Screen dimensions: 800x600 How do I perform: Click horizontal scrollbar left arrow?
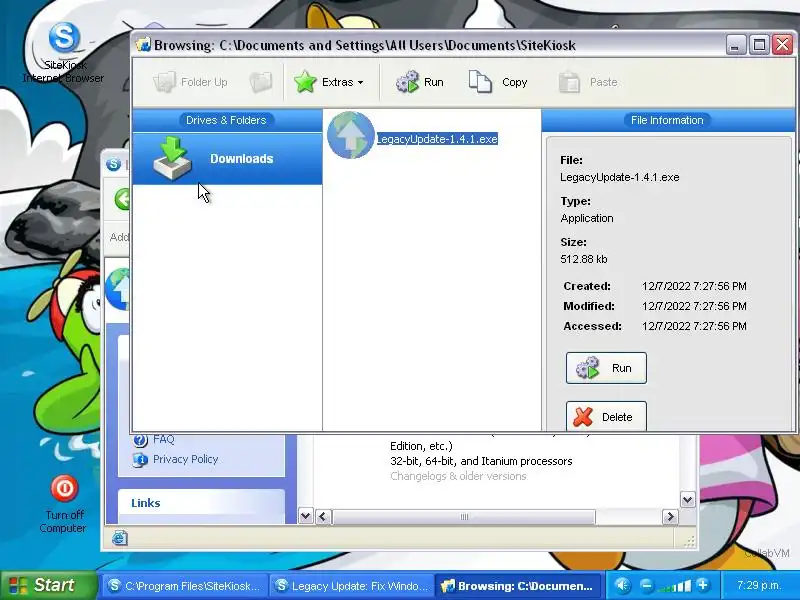pos(322,517)
